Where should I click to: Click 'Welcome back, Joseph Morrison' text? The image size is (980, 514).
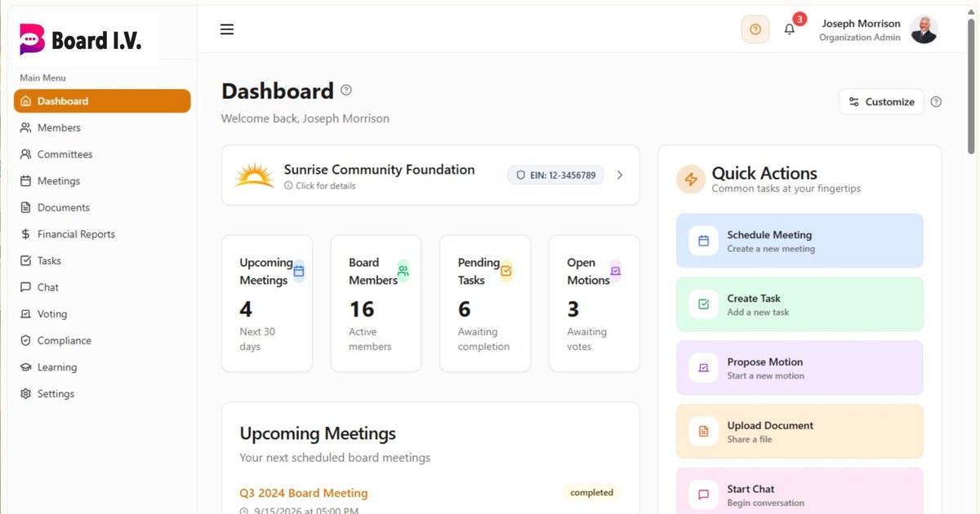coord(305,118)
